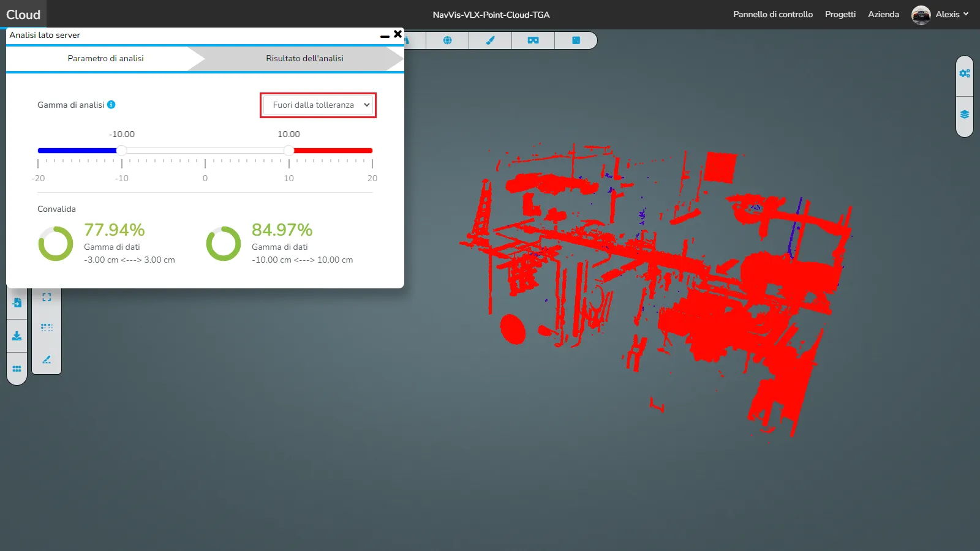980x551 pixels.
Task: Switch to 'Parametro di analisi' tab
Action: [105, 59]
